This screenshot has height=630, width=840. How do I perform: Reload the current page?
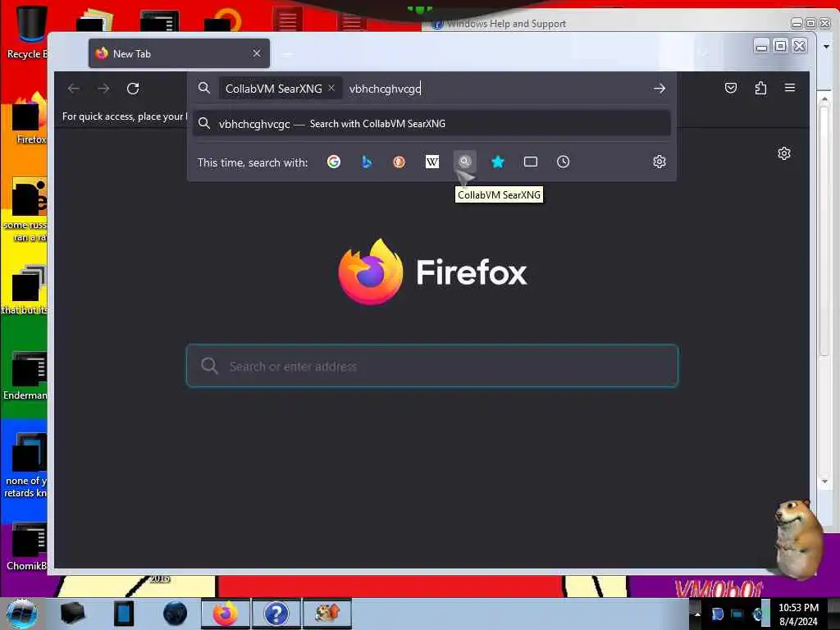[x=133, y=89]
